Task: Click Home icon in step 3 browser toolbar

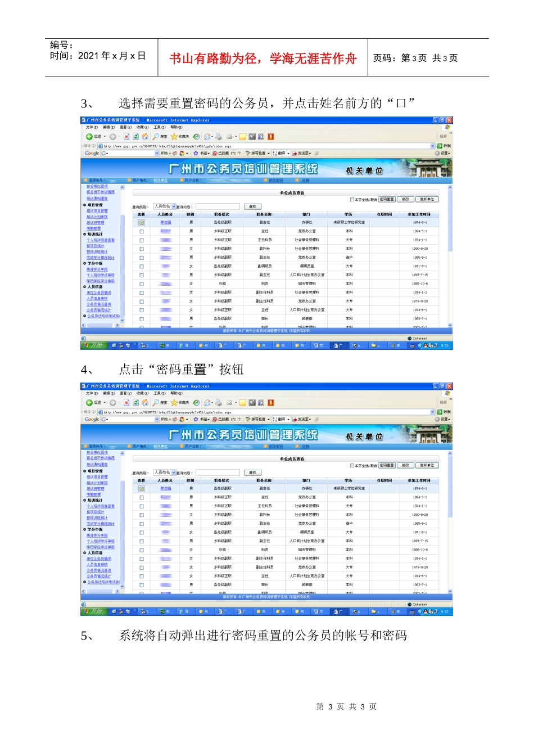Action: pos(145,137)
